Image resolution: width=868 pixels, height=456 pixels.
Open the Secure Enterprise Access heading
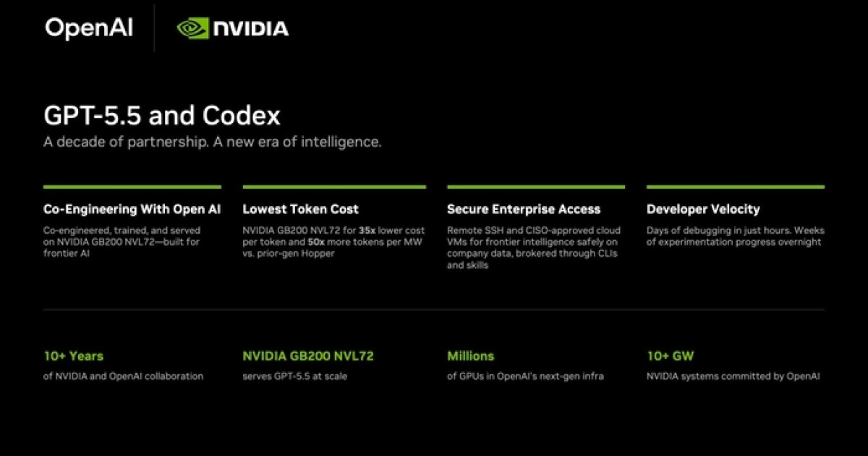point(524,209)
